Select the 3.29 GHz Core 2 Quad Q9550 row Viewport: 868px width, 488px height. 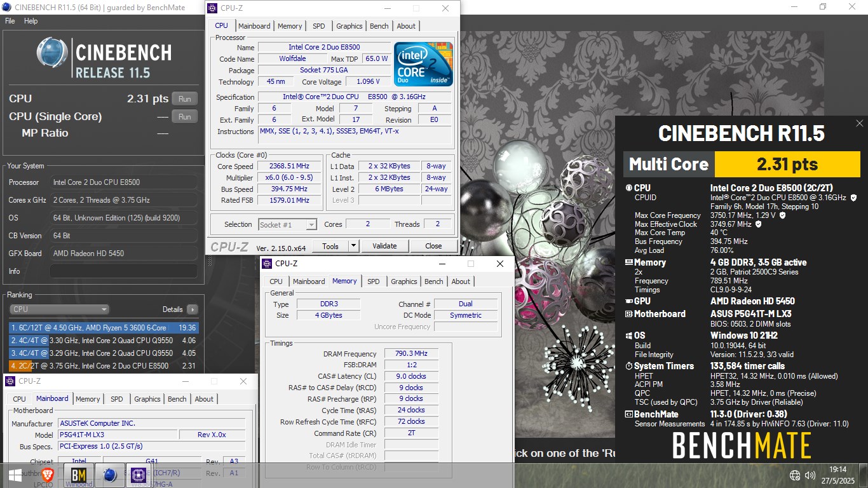104,353
